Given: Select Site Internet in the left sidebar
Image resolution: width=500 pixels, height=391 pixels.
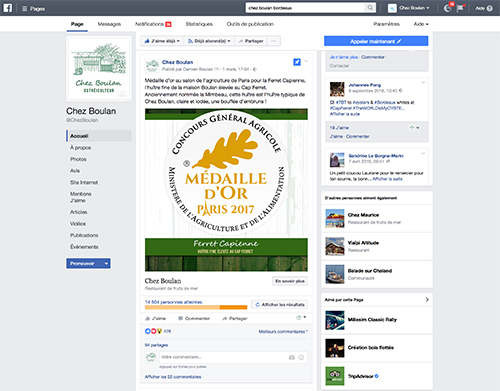Looking at the screenshot, I should pyautogui.click(x=84, y=182).
